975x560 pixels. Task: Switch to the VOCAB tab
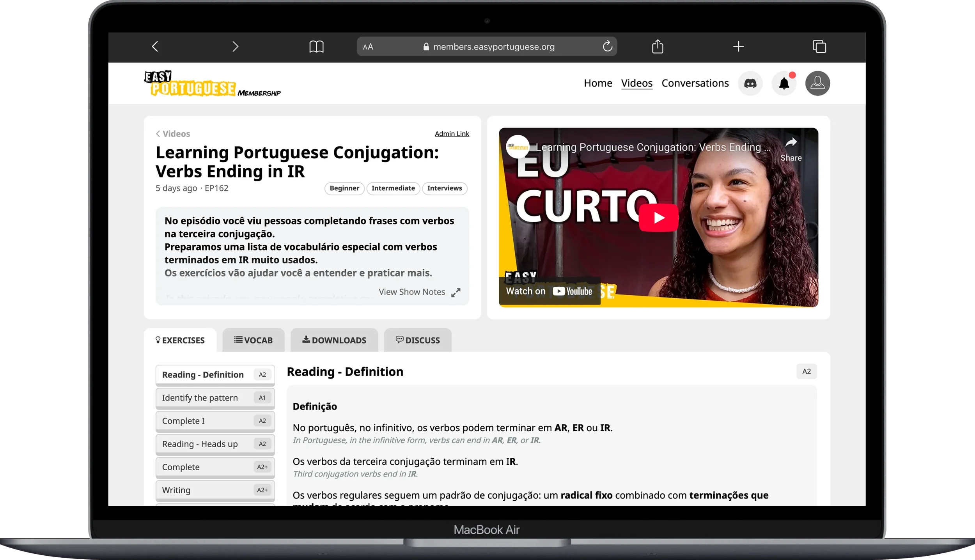253,340
